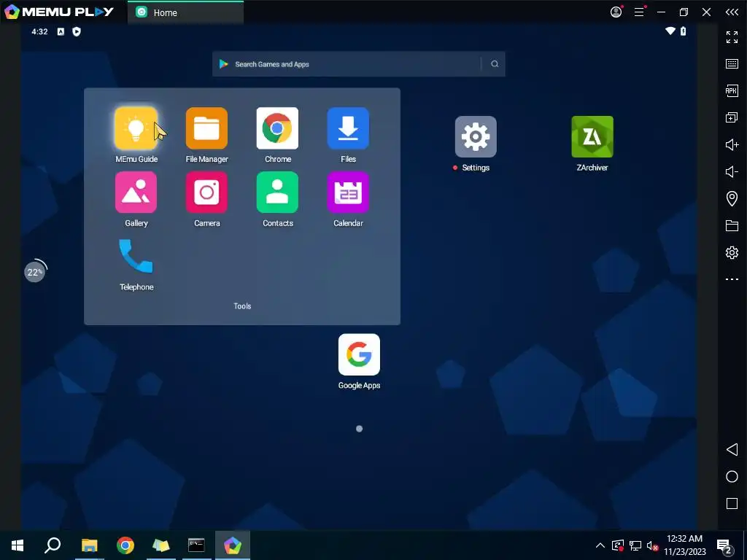The width and height of the screenshot is (747, 560).
Task: Tap the Android recent apps square button
Action: coord(732,504)
